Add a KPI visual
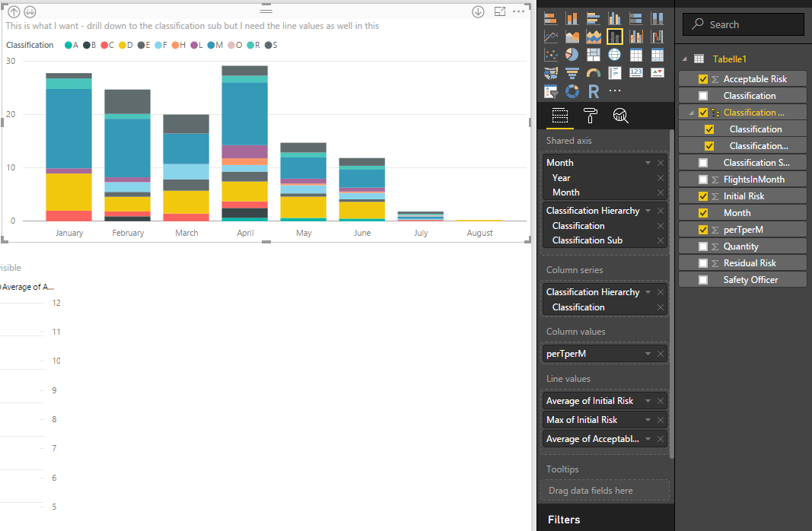This screenshot has height=531, width=812. [x=658, y=72]
